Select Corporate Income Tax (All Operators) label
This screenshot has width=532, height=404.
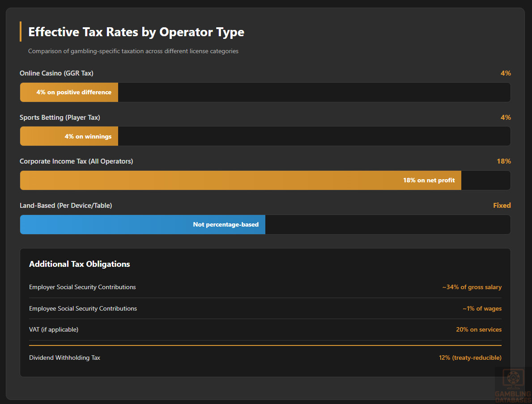click(x=77, y=161)
